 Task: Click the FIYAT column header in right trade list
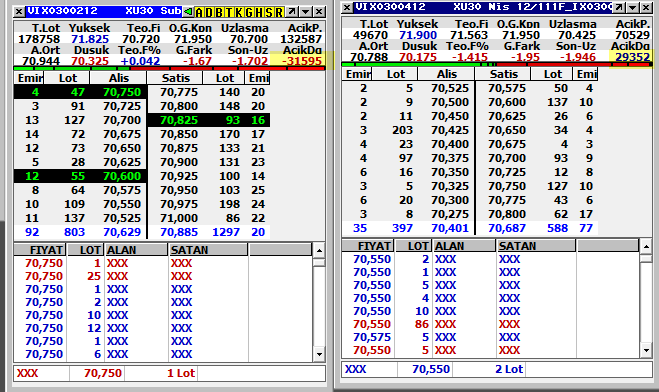point(368,246)
